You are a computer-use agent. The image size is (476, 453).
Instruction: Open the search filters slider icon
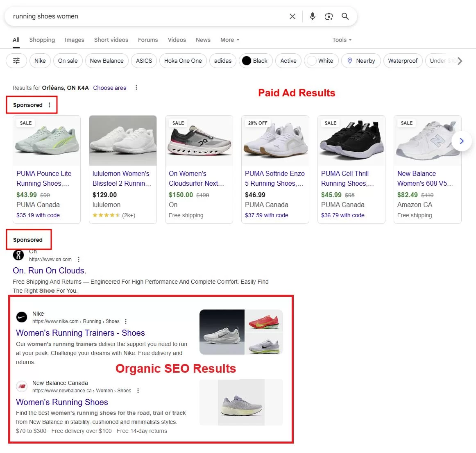[x=16, y=61]
